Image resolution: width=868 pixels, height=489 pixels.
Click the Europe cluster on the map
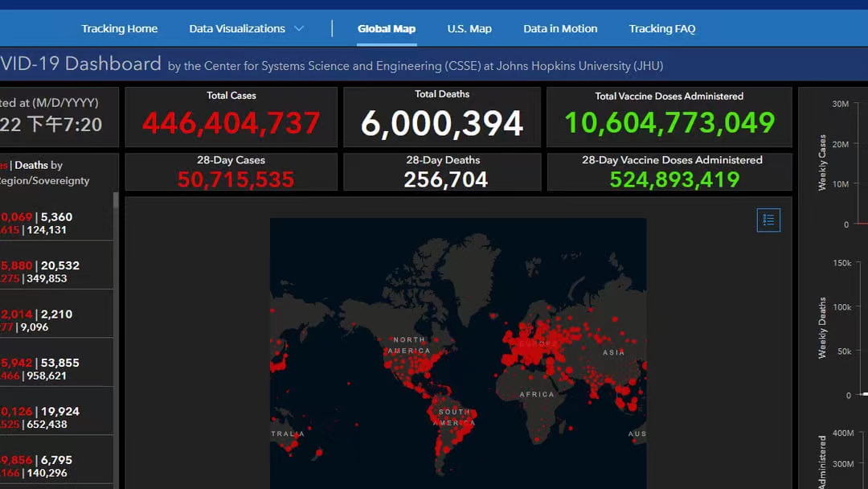click(534, 342)
